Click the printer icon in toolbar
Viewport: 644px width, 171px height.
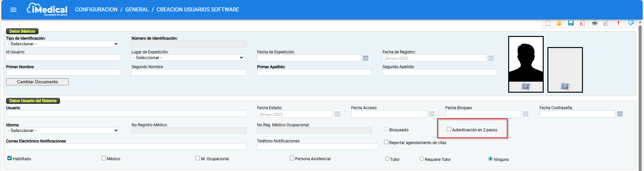click(594, 23)
